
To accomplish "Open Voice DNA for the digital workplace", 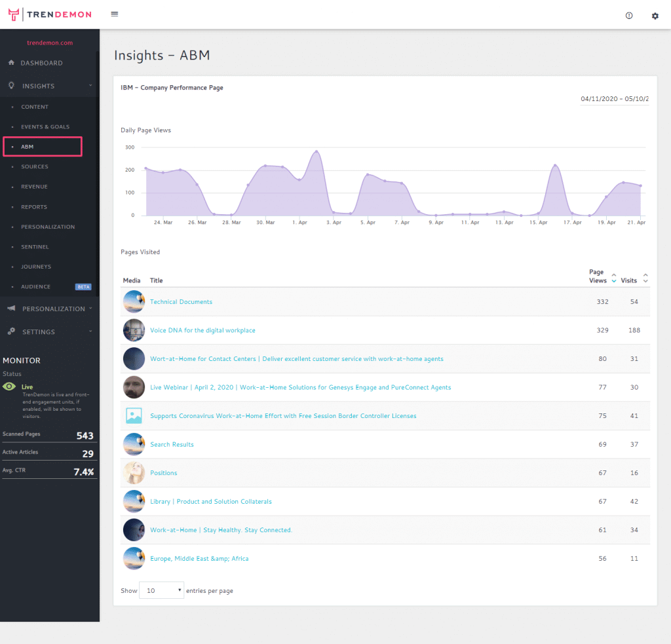I will [x=202, y=330].
